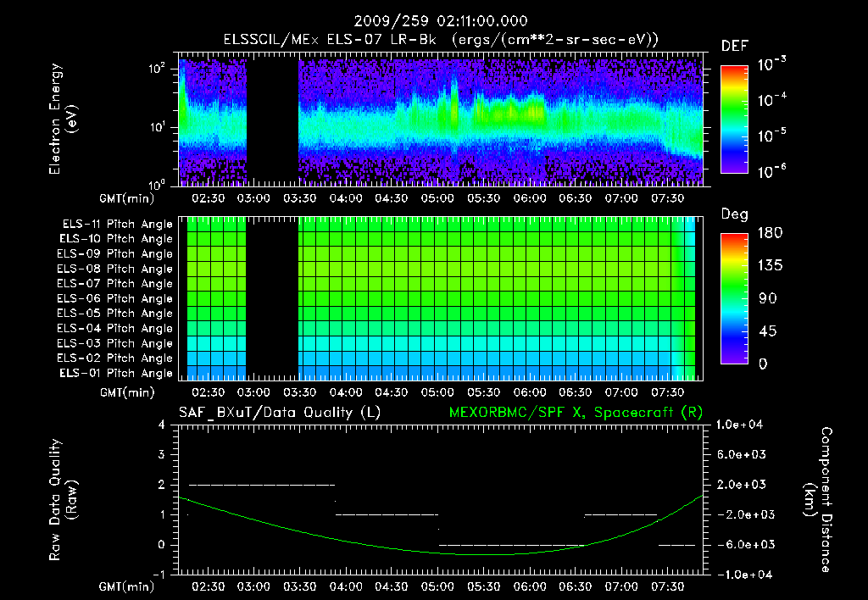Image resolution: width=868 pixels, height=600 pixels.
Task: Click the 10^-3 value on the DEF scale
Action: click(771, 64)
